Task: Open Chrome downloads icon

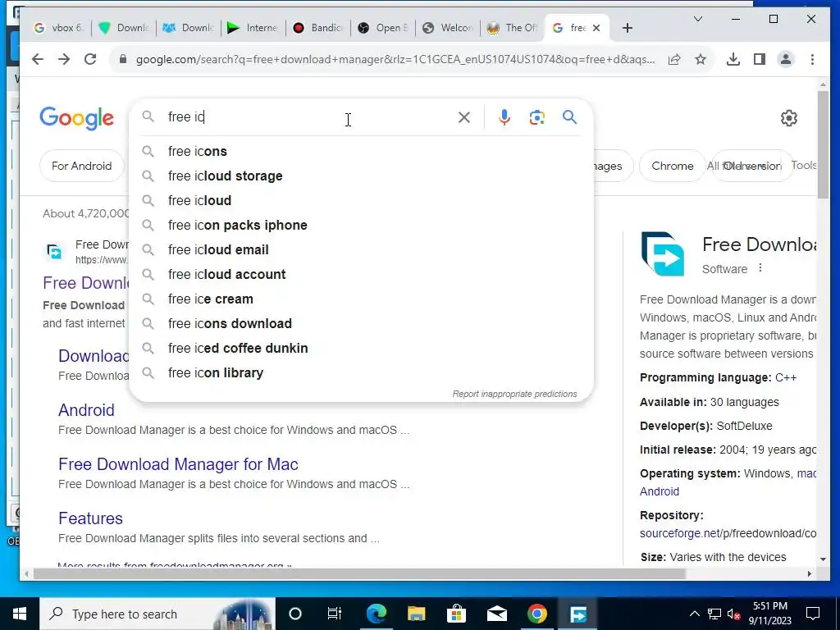Action: (x=733, y=59)
